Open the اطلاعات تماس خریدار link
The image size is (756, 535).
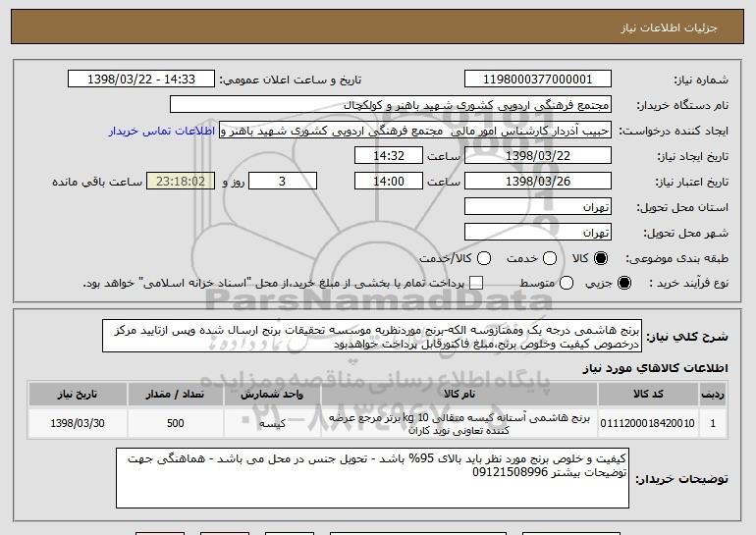click(162, 132)
